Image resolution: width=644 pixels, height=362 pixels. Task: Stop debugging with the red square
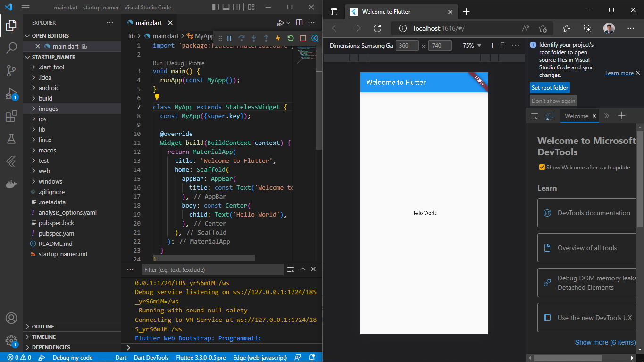(303, 38)
